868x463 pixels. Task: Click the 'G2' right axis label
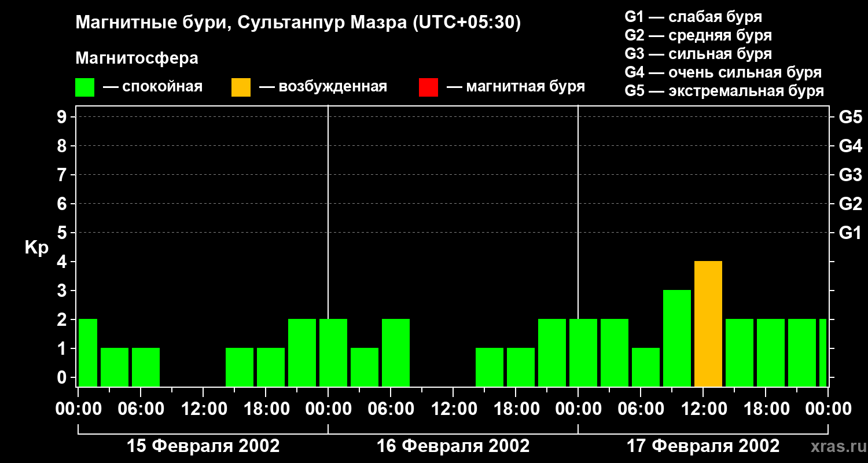click(x=851, y=204)
